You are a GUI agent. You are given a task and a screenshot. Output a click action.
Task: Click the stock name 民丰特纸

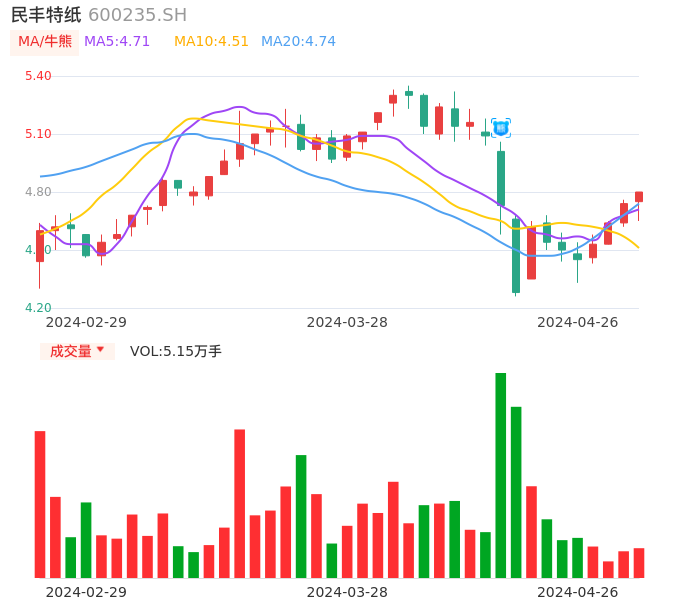46,15
